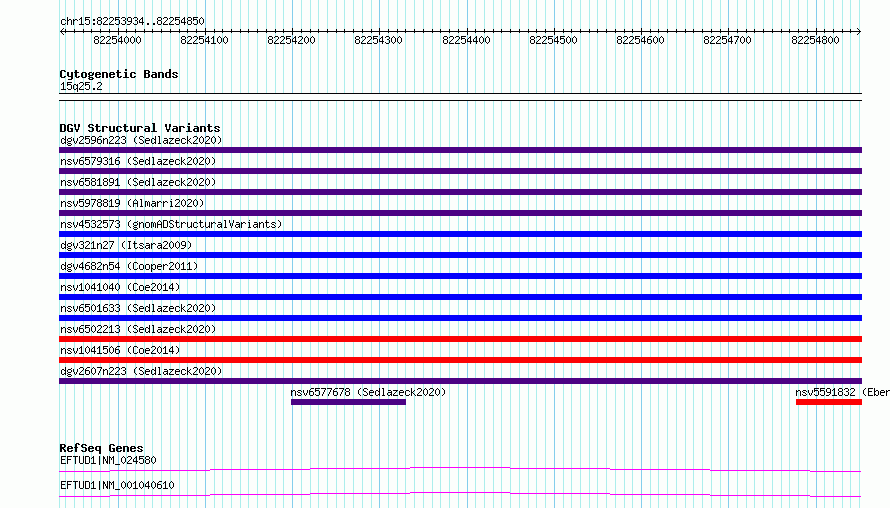890x508 pixels.
Task: Select the EFTUD1|NM_001040610 magenta transcript line
Action: pos(460,494)
